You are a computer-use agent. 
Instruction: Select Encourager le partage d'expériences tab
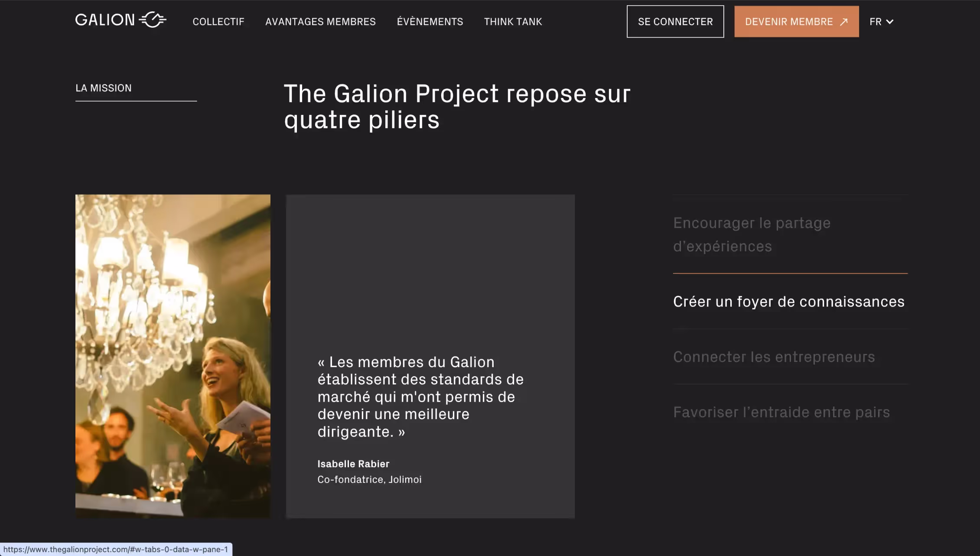[790, 234]
